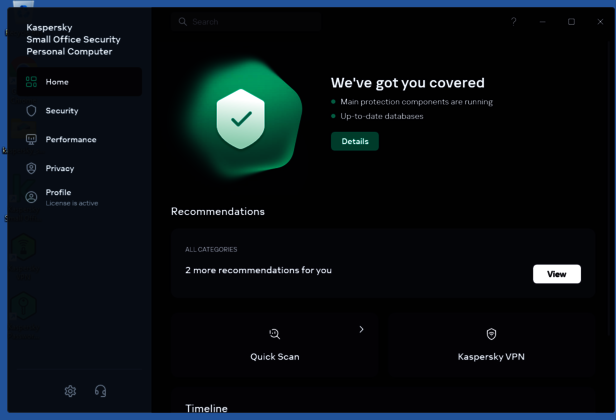This screenshot has height=420, width=616.
Task: Click the magnifier icon in the search bar
Action: 182,21
